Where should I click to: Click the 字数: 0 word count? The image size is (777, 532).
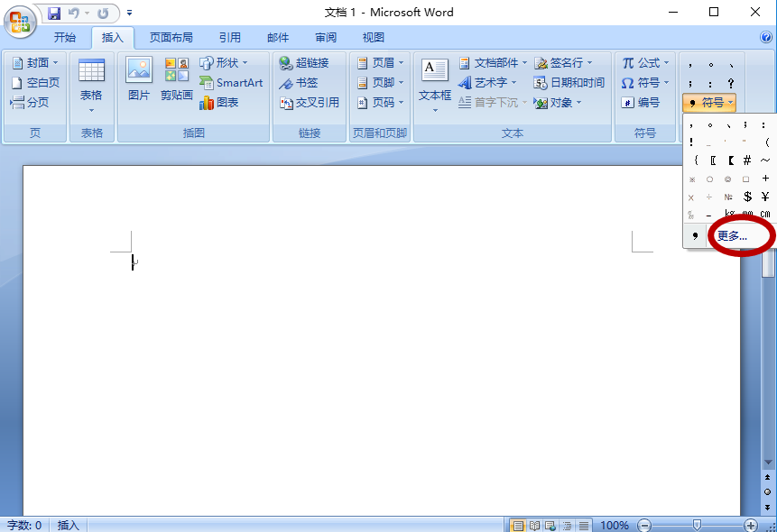pyautogui.click(x=24, y=525)
